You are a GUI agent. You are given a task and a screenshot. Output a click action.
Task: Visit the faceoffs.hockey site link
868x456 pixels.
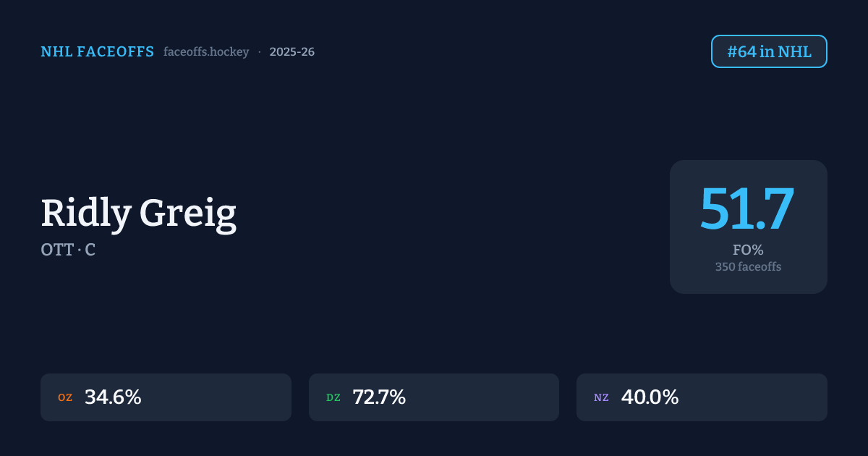206,52
